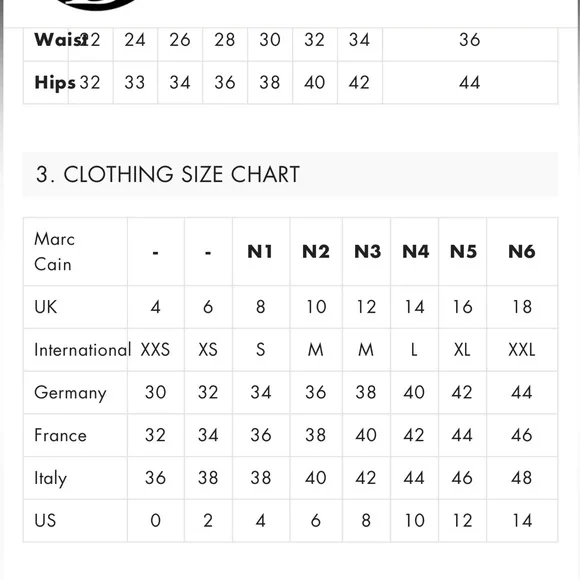Screen dimensions: 580x580
Task: Click the Italy row label
Action: coord(50,478)
